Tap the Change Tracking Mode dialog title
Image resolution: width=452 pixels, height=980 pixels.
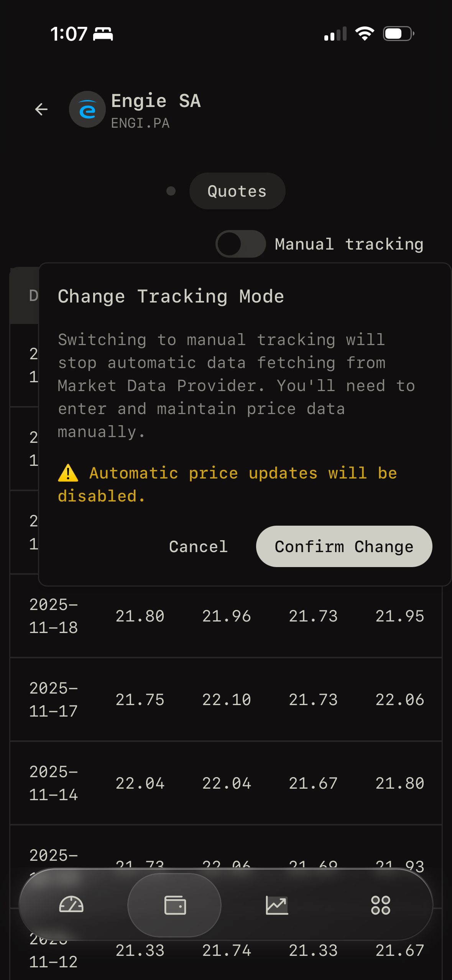[171, 296]
